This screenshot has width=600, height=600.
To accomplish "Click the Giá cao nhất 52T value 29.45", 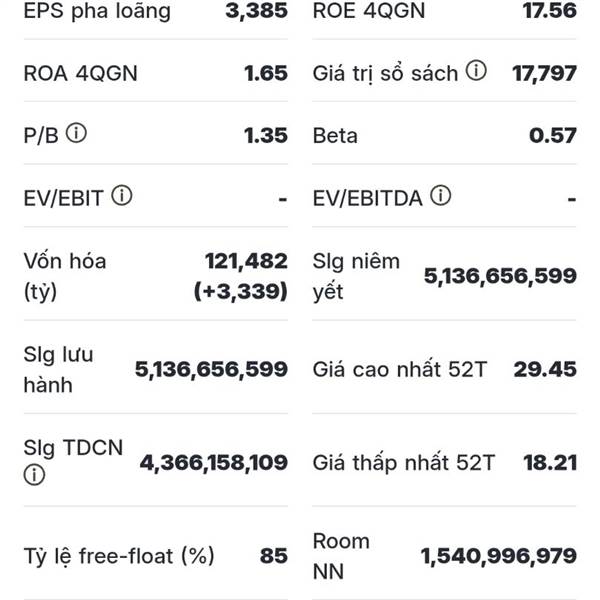I will pos(545,369).
